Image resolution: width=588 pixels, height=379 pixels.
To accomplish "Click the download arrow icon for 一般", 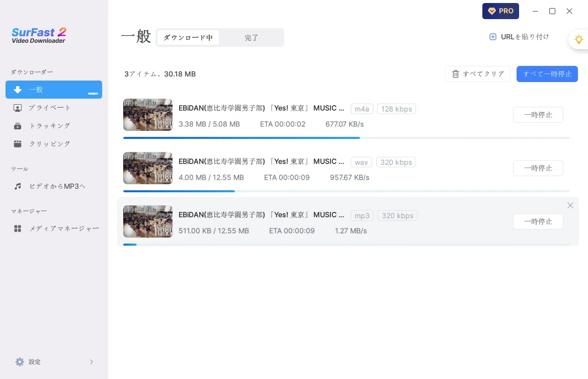I will click(x=18, y=90).
